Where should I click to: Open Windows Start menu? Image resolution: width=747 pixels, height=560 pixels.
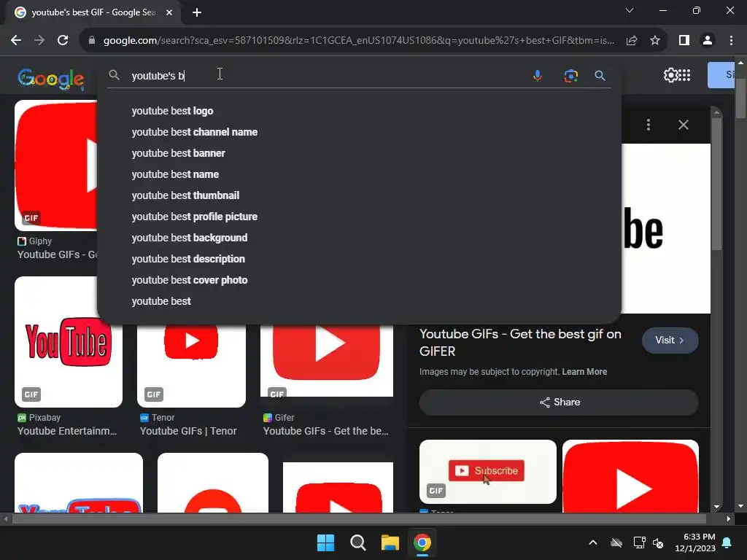[326, 542]
